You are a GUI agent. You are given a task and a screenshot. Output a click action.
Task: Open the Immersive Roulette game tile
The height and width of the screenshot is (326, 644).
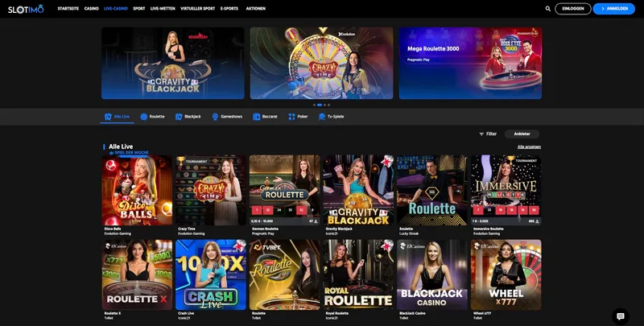click(506, 190)
